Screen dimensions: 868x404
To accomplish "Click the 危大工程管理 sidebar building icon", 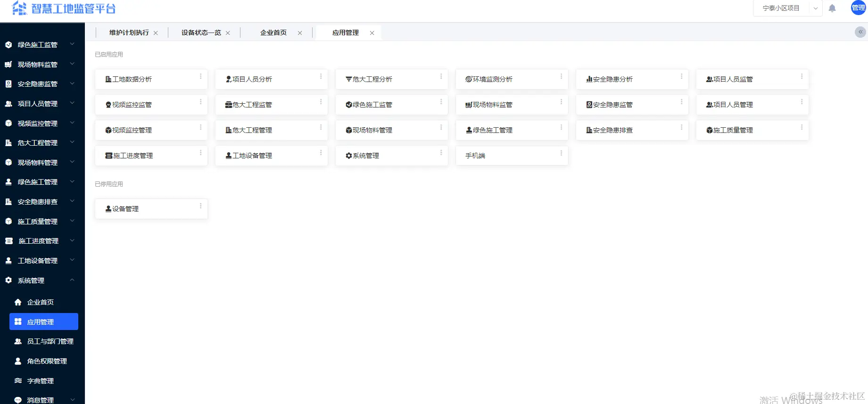I will point(8,143).
